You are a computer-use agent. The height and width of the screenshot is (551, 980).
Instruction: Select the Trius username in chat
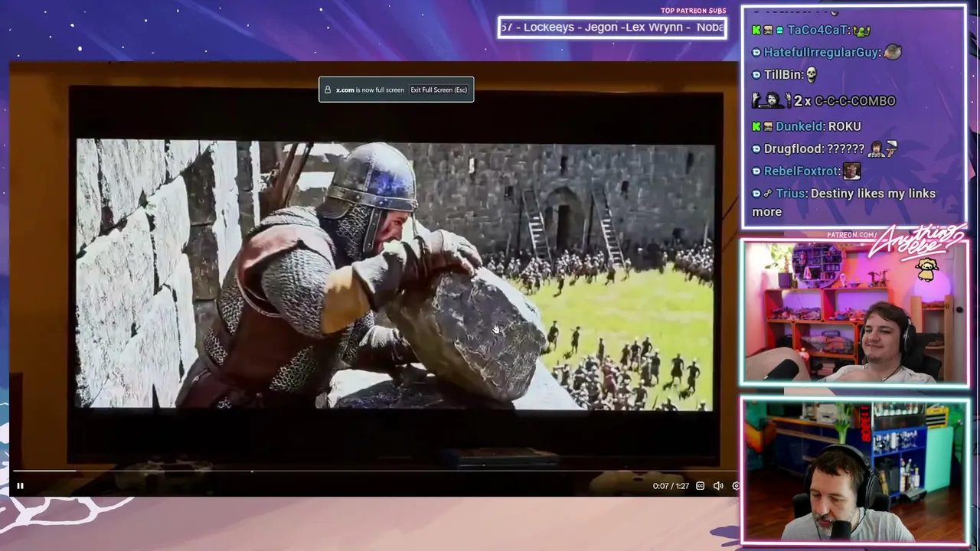point(791,194)
